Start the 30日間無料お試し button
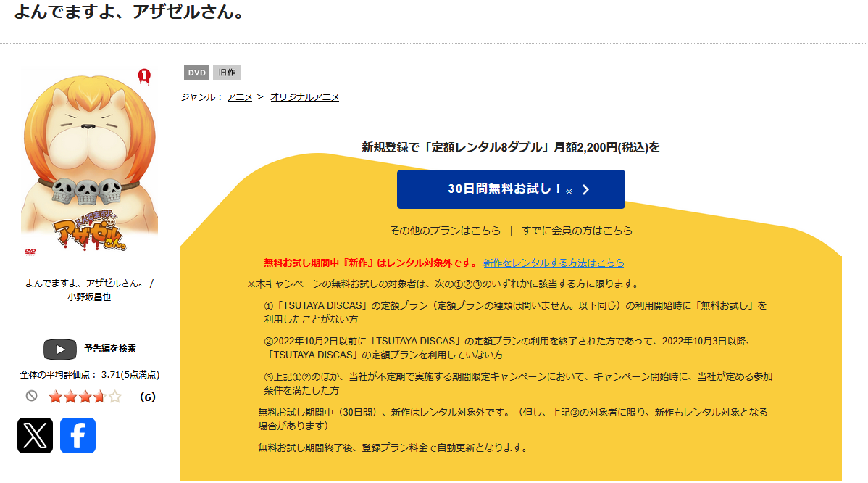The width and height of the screenshot is (868, 483). click(511, 189)
